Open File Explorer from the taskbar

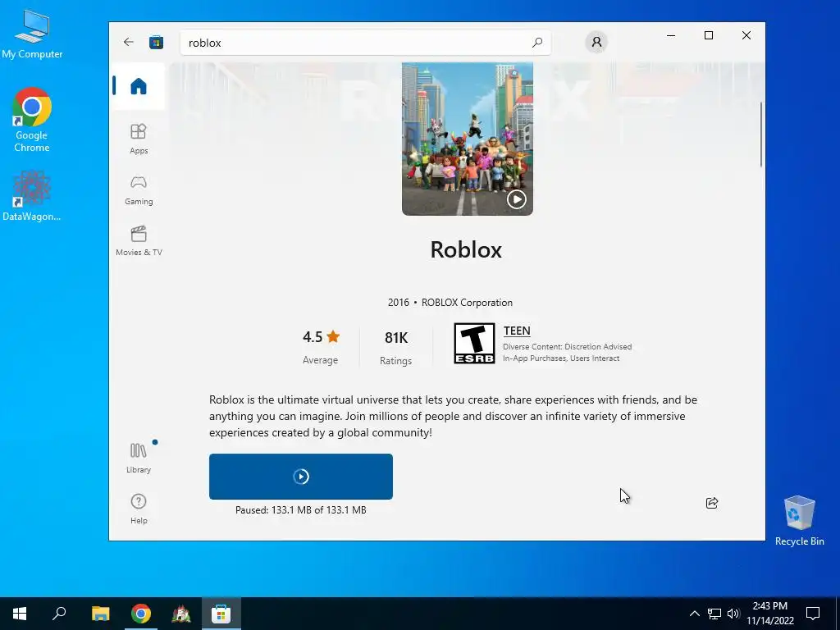(x=100, y=614)
